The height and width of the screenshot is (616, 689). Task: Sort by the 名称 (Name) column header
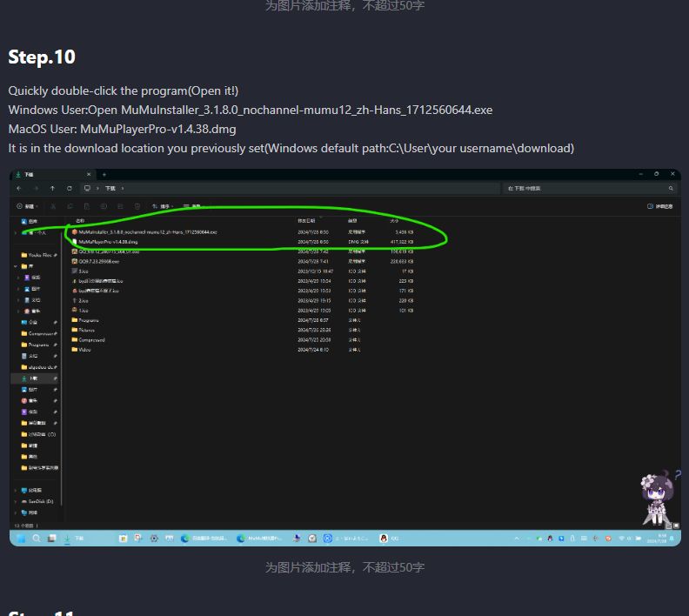click(x=80, y=221)
